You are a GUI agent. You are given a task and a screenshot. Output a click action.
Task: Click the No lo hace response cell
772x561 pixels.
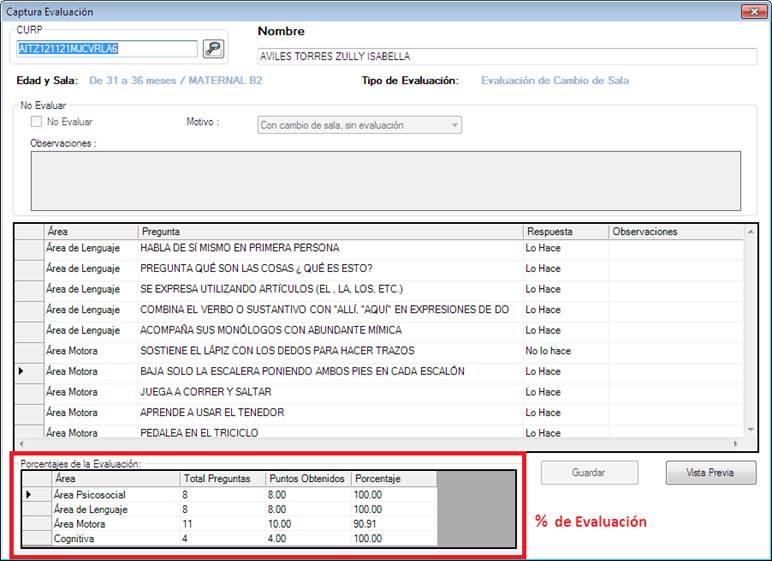click(566, 351)
